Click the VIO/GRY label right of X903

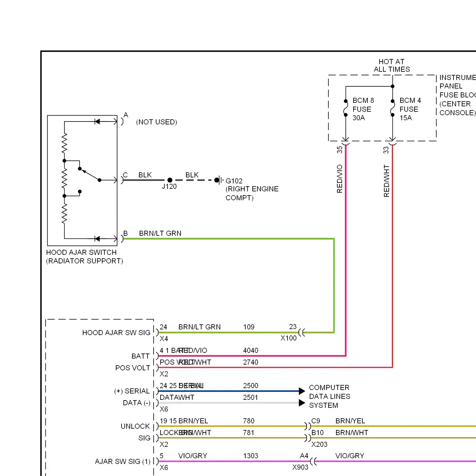tap(350, 456)
